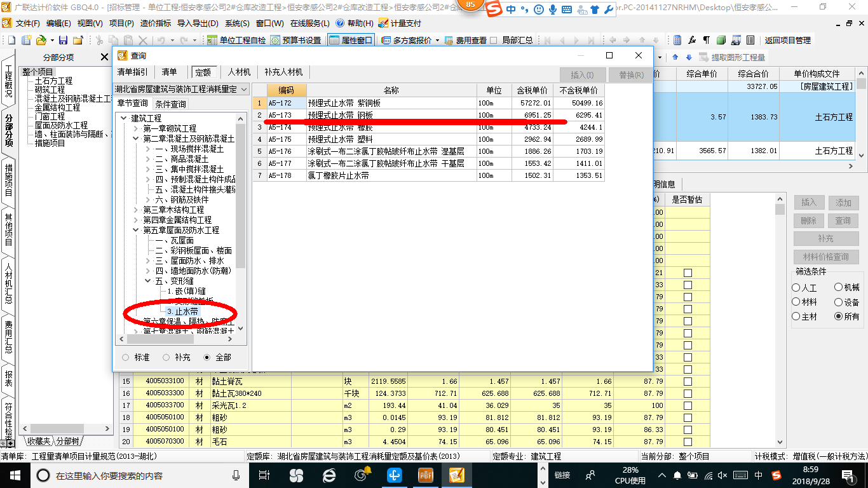This screenshot has height=488, width=868.
Task: Select the 标准 radio button
Action: coord(125,358)
